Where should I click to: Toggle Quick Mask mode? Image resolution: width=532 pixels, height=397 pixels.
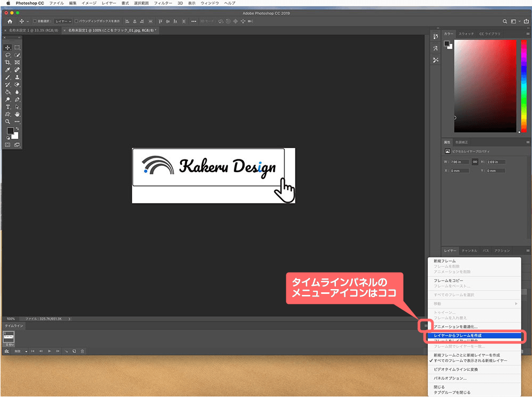coord(7,145)
